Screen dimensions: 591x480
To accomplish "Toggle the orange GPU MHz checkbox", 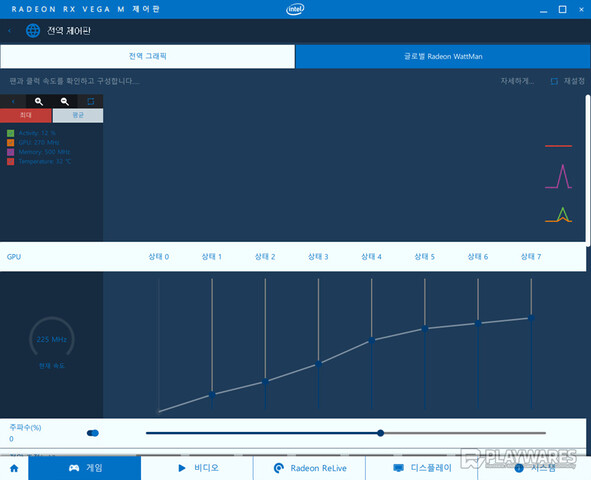I will click(x=11, y=142).
